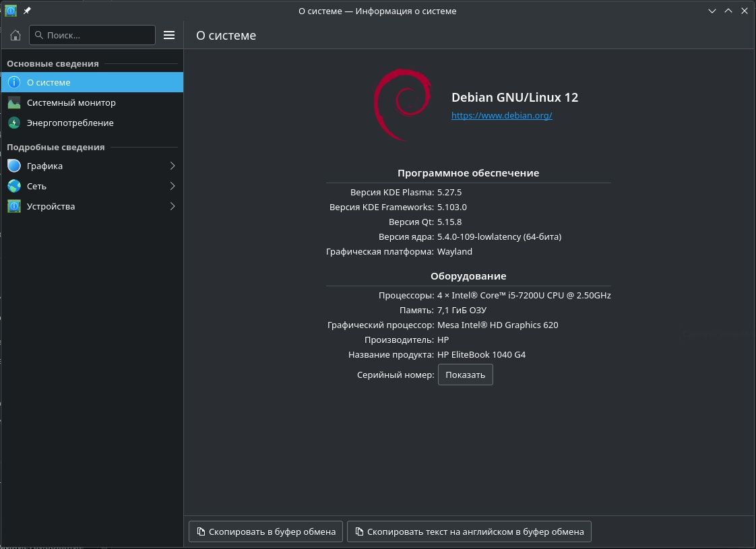Click "Скопировать в буфер обмена" button
This screenshot has height=549, width=756.
tap(265, 531)
